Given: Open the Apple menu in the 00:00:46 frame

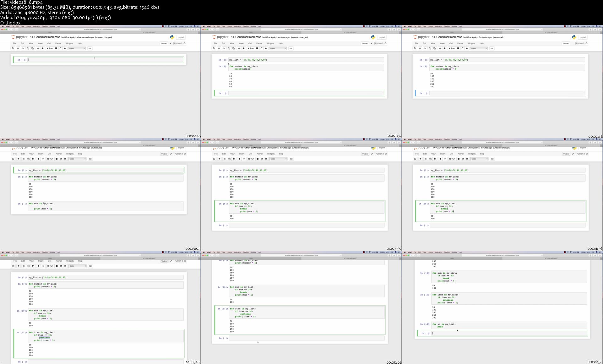Looking at the screenshot, I should coord(3,26).
